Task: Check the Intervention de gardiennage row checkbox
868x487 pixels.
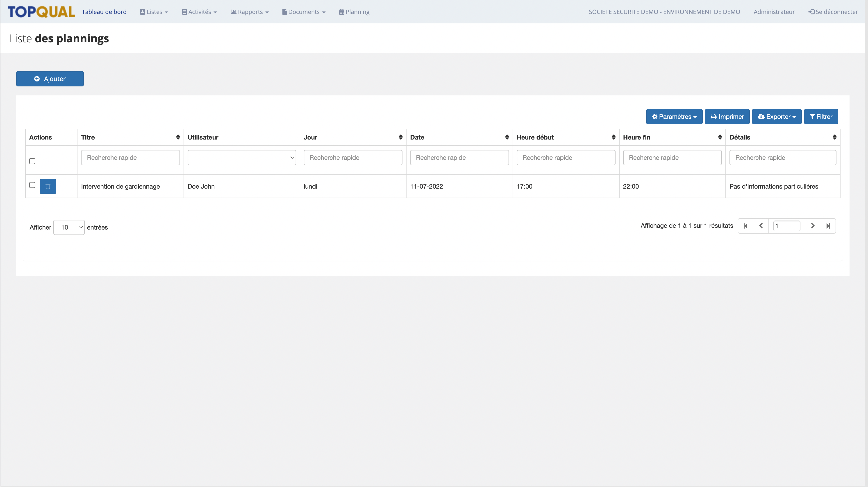Action: (x=32, y=185)
